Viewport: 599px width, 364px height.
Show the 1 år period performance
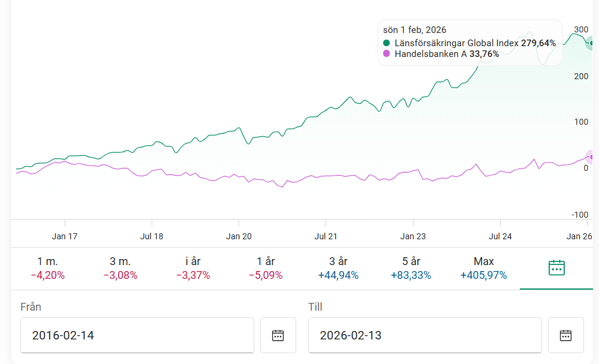tap(265, 268)
